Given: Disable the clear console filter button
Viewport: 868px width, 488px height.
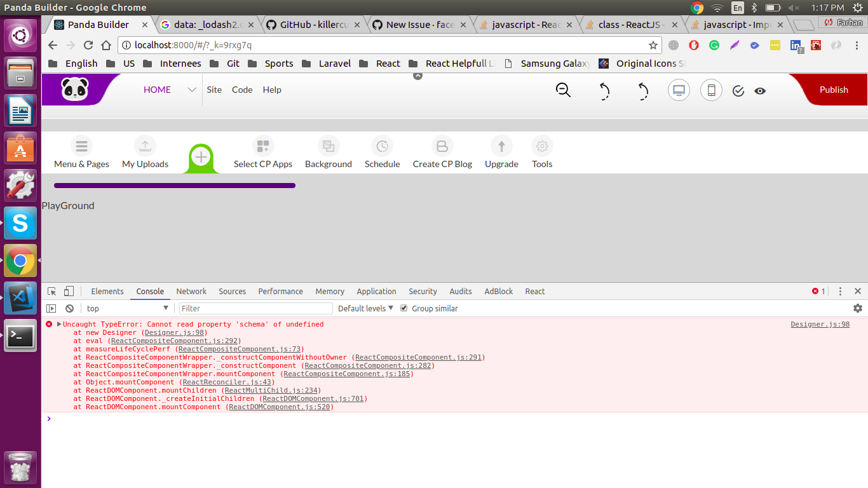Looking at the screenshot, I should pyautogui.click(x=69, y=308).
